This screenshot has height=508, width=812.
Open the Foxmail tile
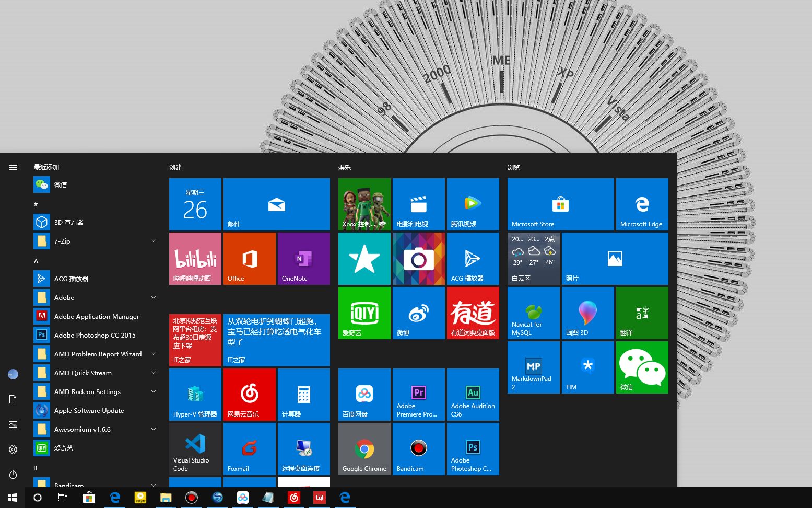click(x=250, y=449)
